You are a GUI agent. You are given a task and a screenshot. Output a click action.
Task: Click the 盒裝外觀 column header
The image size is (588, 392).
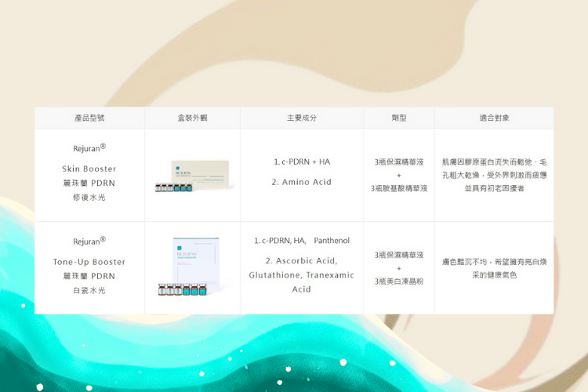click(x=192, y=118)
